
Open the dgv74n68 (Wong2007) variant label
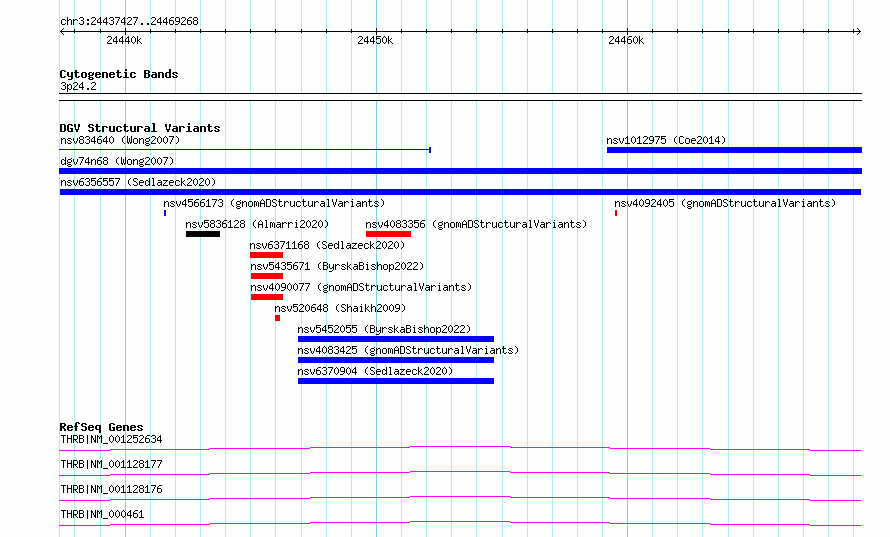coord(117,161)
